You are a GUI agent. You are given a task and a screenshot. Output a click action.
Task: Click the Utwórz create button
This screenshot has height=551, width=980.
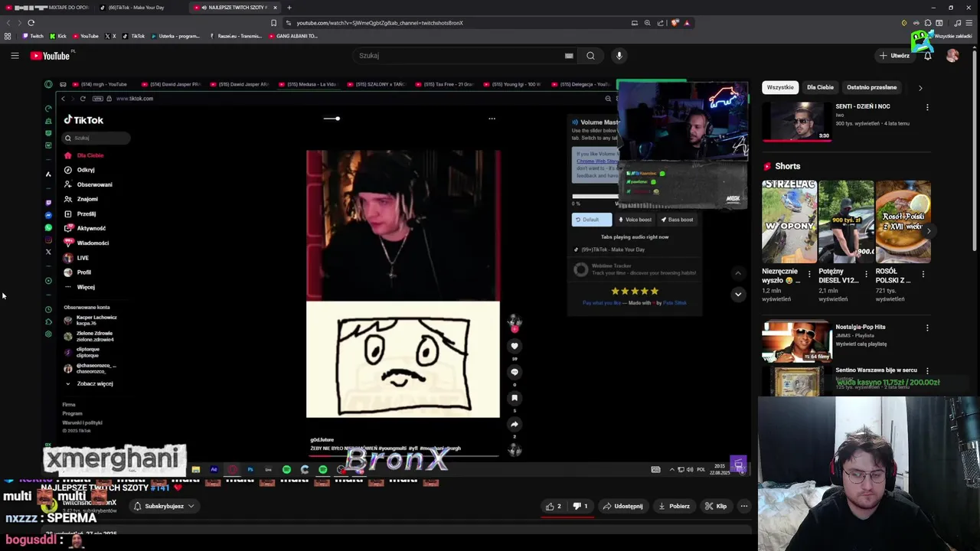(x=894, y=55)
